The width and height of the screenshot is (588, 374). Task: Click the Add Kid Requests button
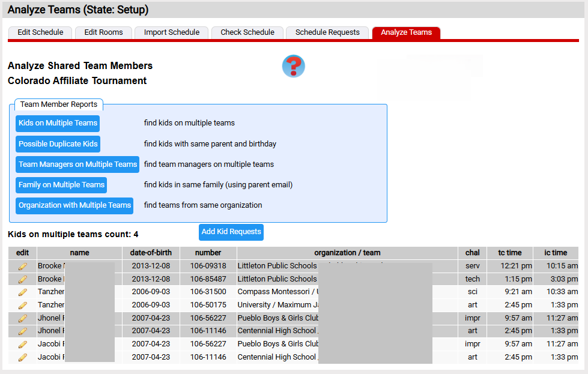231,232
